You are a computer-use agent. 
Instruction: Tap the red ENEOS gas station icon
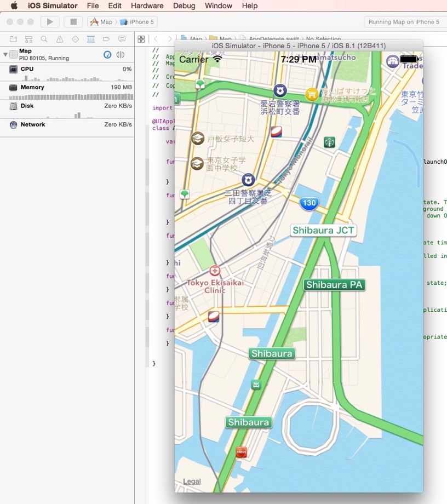coord(242,453)
